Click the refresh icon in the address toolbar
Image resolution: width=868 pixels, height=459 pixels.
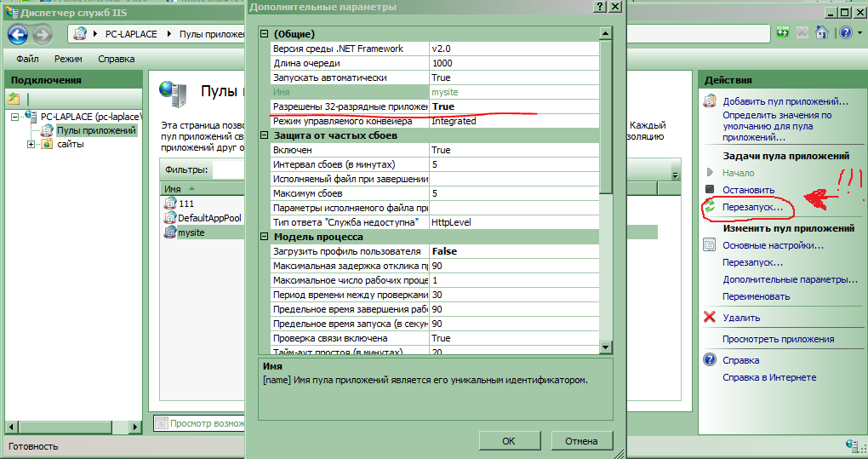[782, 32]
